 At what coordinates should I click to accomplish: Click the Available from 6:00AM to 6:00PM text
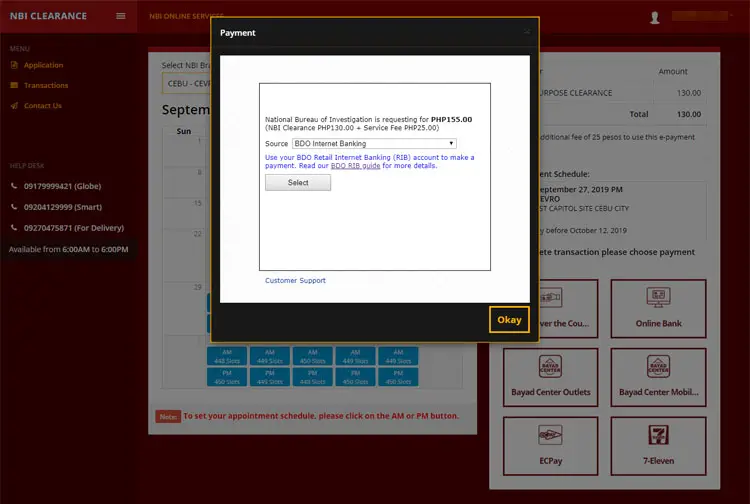point(68,249)
